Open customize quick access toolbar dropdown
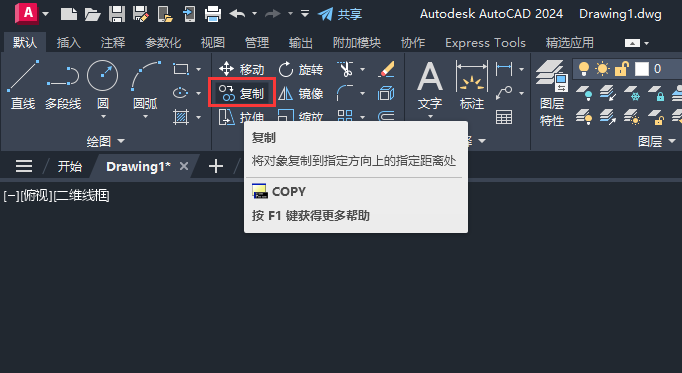682x373 pixels. tap(305, 14)
